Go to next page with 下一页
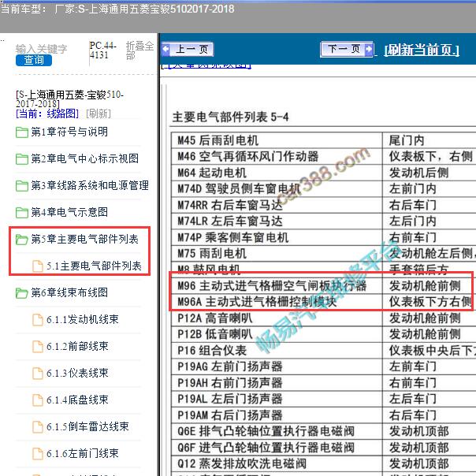This screenshot has height=476, width=476. (347, 49)
